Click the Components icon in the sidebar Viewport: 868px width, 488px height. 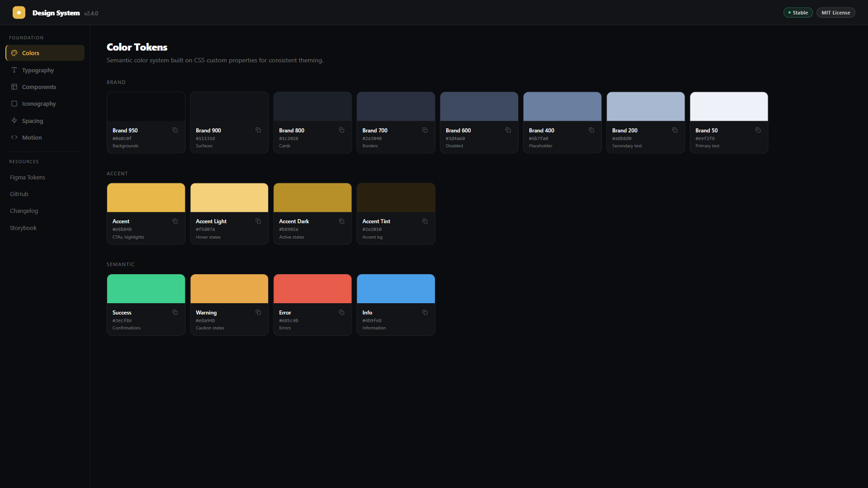(x=14, y=87)
